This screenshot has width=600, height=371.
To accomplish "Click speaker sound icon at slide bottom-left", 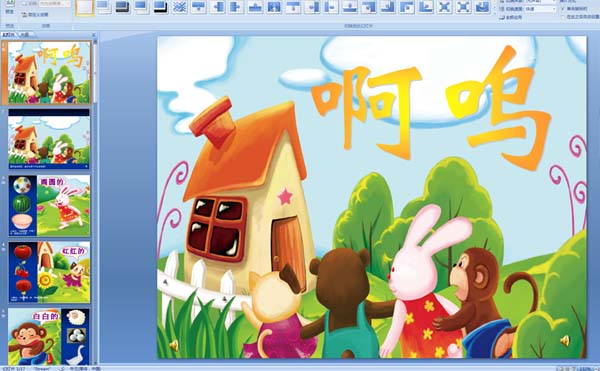I will tap(174, 345).
